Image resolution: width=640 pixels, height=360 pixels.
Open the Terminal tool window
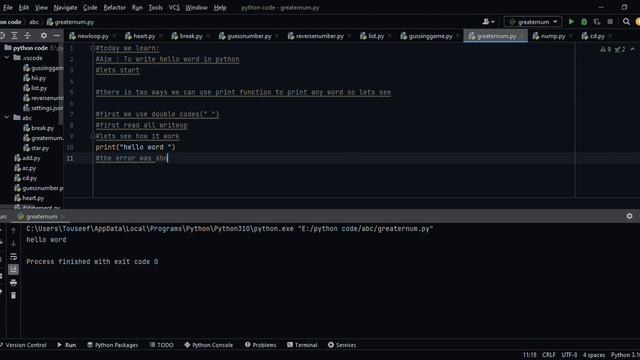pyautogui.click(x=302, y=345)
